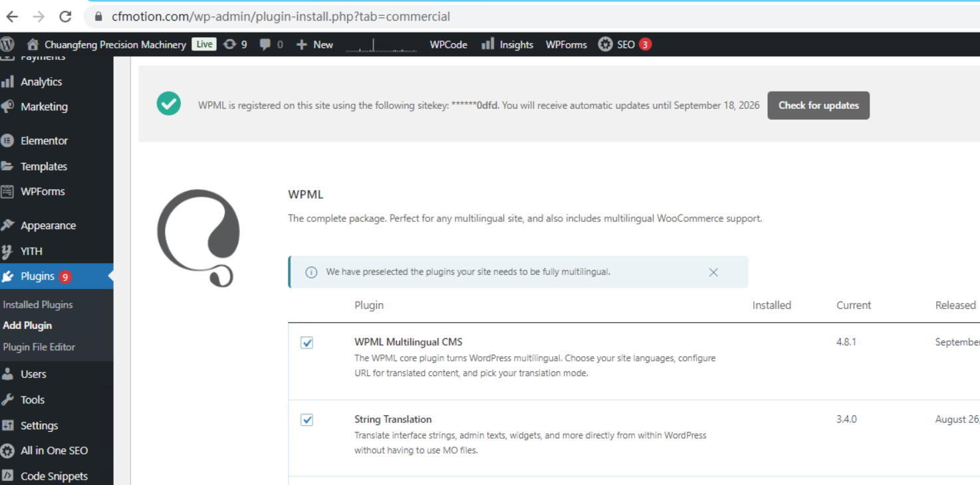
Task: Click the Released column header
Action: 955,305
